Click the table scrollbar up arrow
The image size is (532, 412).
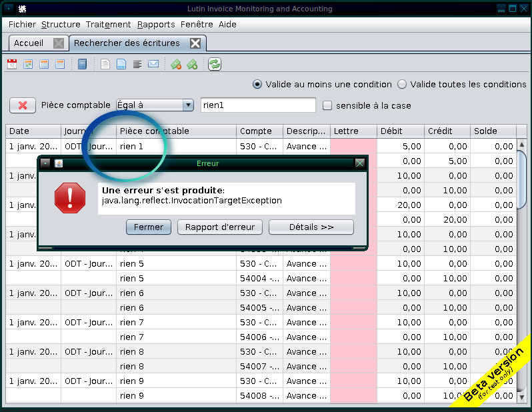[x=522, y=145]
